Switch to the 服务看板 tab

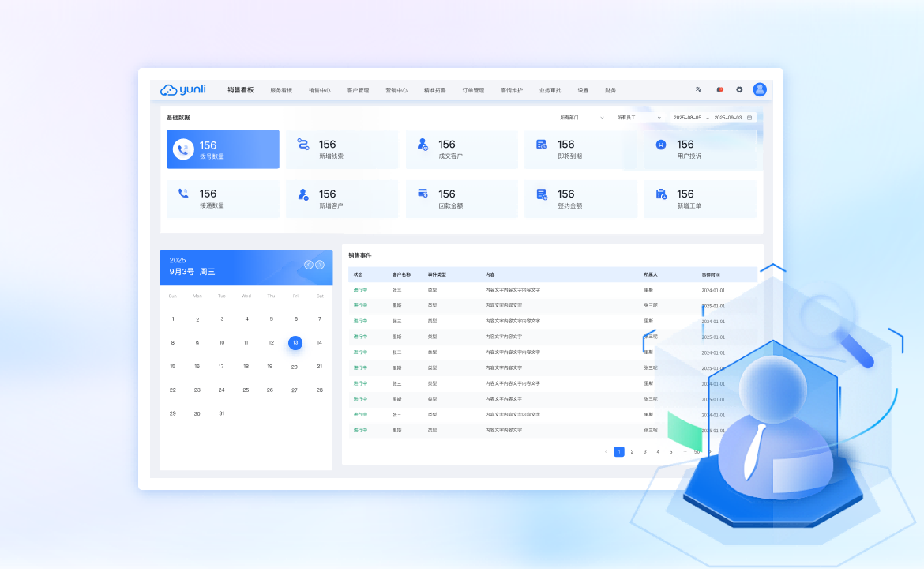pos(281,91)
